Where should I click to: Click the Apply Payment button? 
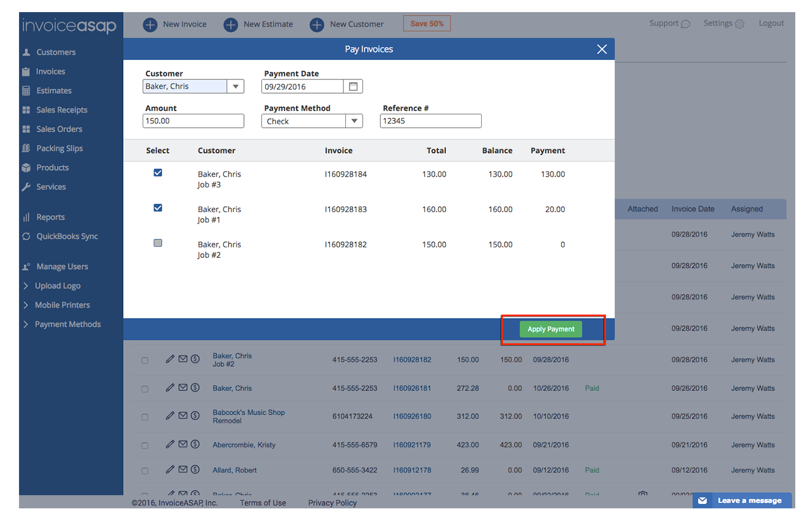551,329
